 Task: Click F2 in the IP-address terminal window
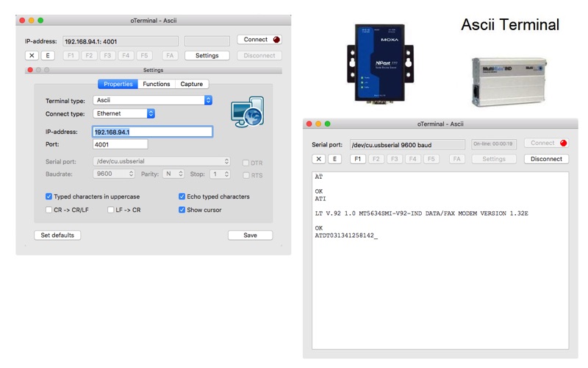click(x=89, y=56)
